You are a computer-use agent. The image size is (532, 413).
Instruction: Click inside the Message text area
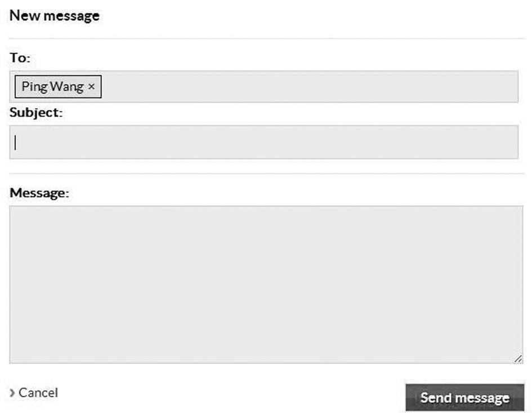(x=266, y=285)
